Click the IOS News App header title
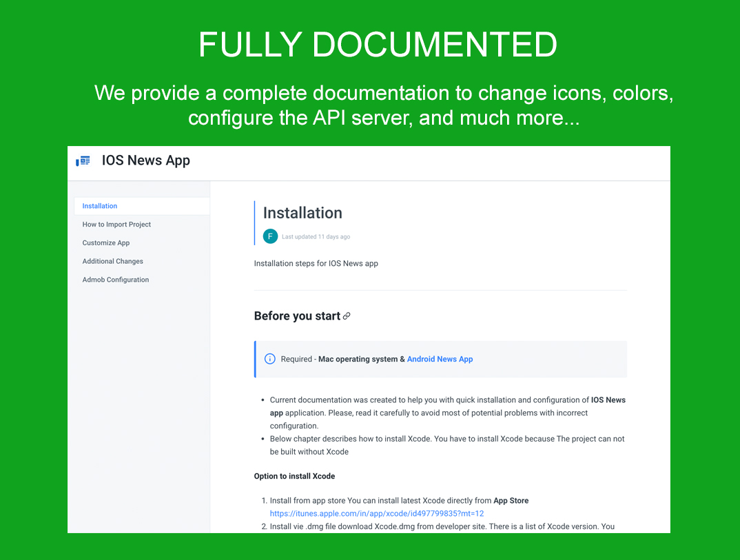This screenshot has width=740, height=560. point(146,160)
